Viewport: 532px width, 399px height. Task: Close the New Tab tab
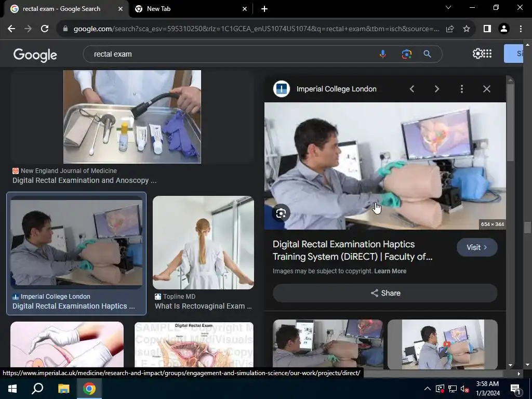click(245, 9)
